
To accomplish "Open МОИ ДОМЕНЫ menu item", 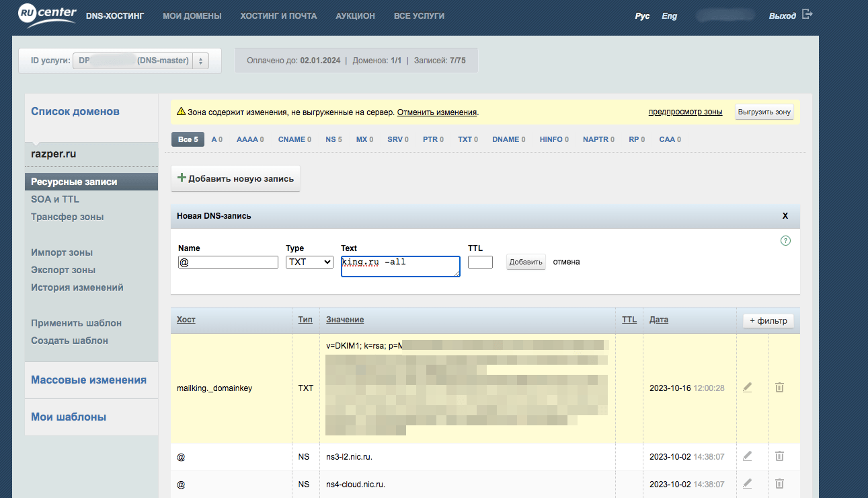I will [x=192, y=15].
